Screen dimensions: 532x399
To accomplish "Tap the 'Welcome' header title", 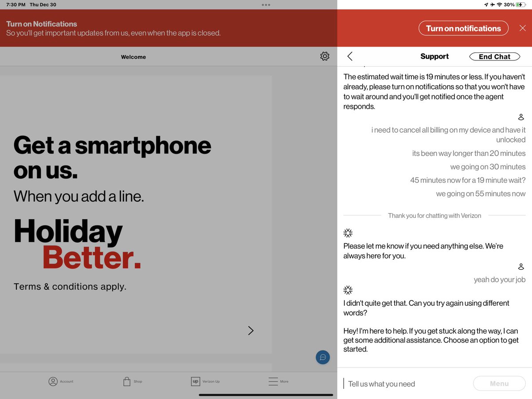I will pos(133,57).
